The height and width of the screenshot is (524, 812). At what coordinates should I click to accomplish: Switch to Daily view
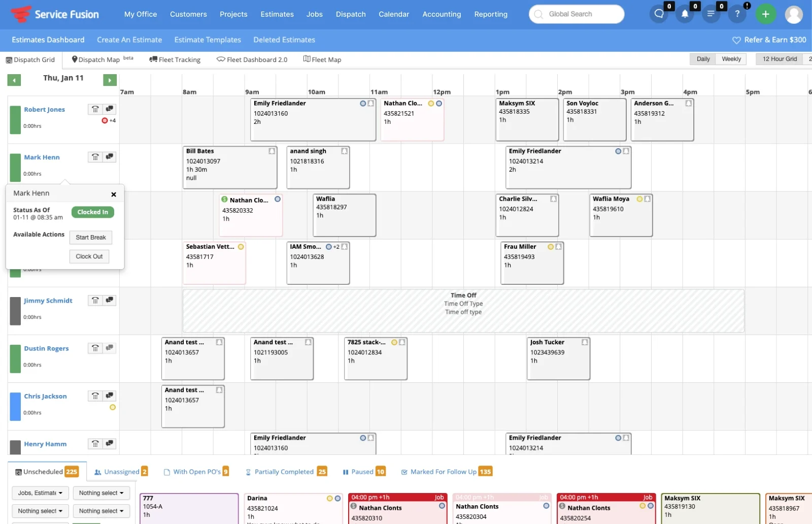(x=703, y=59)
